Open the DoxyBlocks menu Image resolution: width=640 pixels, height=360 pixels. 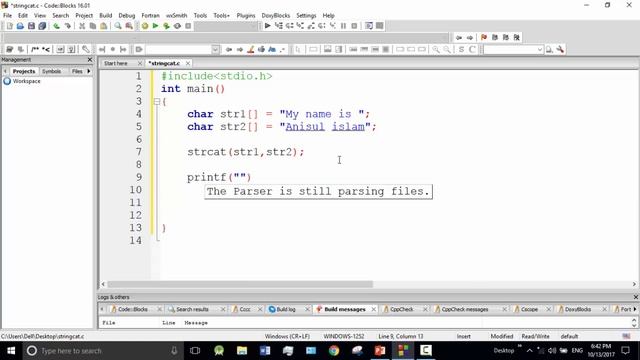pyautogui.click(x=276, y=16)
